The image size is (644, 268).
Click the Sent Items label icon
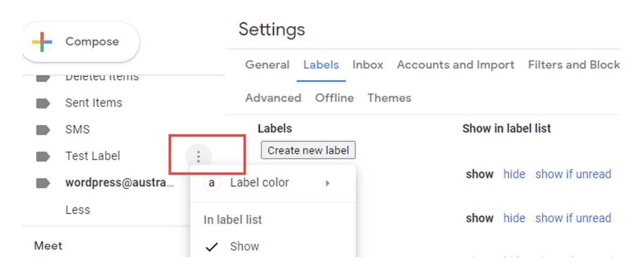coord(43,103)
